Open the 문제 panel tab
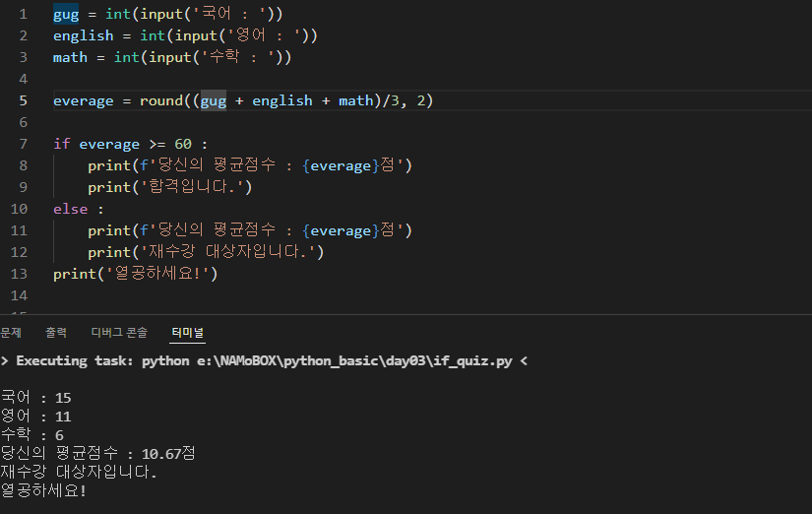The height and width of the screenshot is (514, 812). [x=11, y=333]
